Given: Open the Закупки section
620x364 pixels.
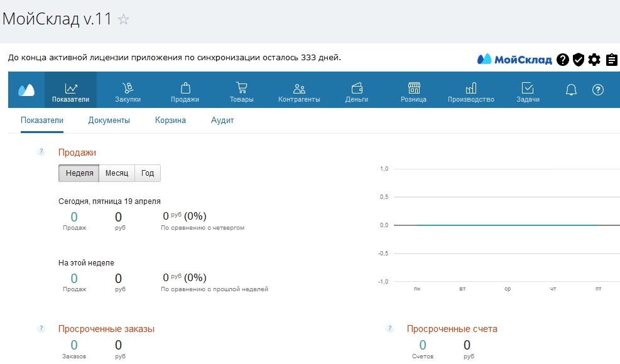Looking at the screenshot, I should pyautogui.click(x=128, y=92).
